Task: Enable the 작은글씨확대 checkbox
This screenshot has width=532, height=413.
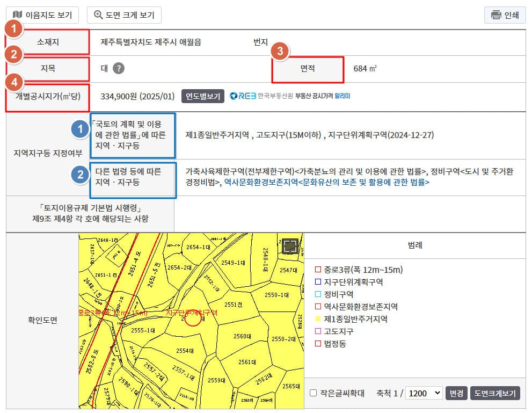Action: tap(313, 393)
